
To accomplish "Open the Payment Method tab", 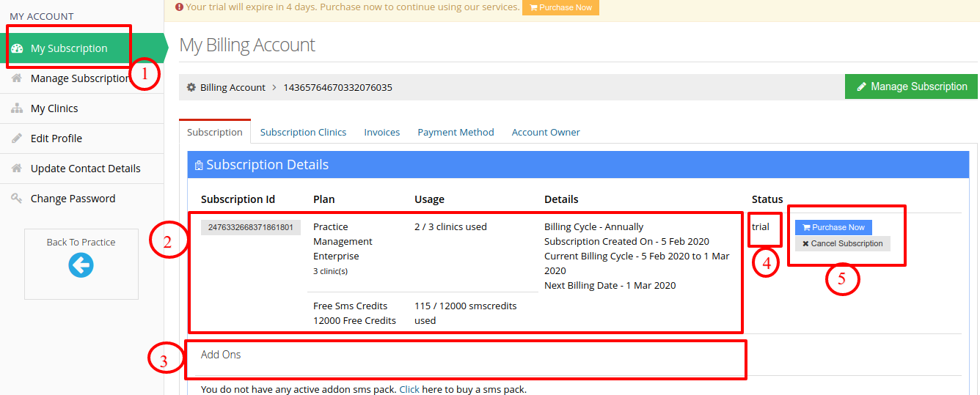I will tap(456, 132).
